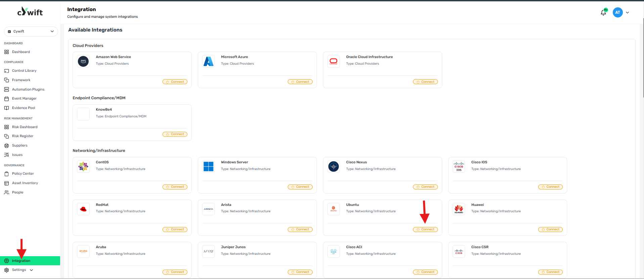Screen dimensions: 644x279
Task: Connect the Arista integration
Action: tap(300, 230)
